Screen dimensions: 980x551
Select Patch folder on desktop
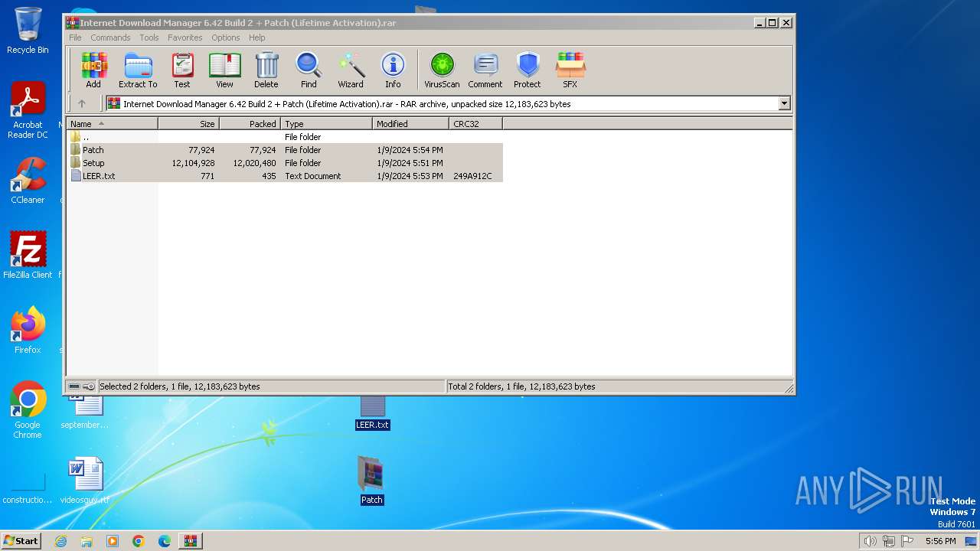pos(372,481)
